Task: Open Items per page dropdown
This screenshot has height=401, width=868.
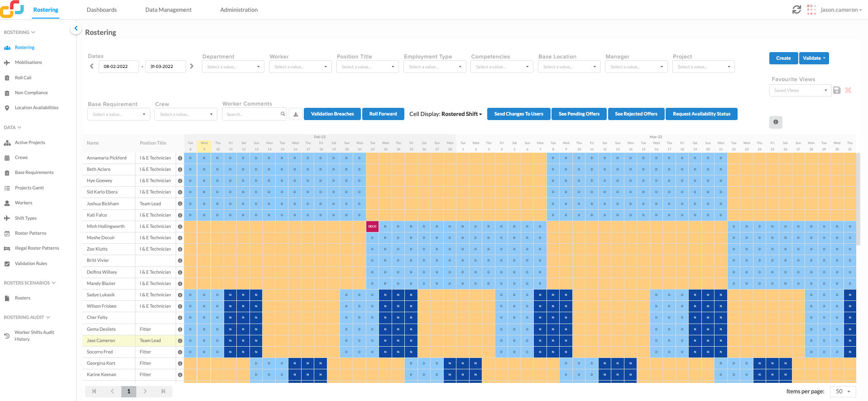Action: click(x=843, y=391)
